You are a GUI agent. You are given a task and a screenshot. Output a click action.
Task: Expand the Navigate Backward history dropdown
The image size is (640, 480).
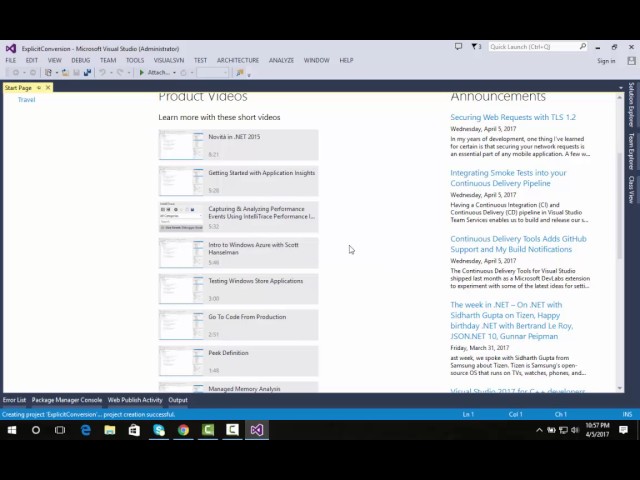24,73
